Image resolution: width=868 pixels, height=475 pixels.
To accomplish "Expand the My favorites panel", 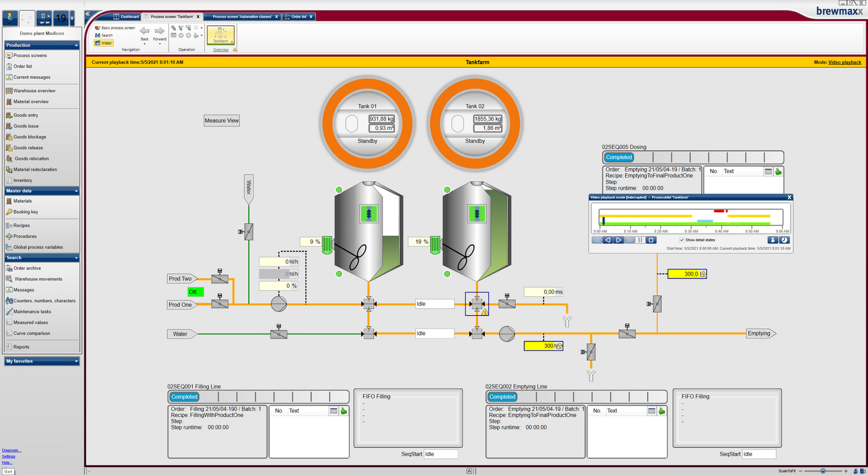I will 42,361.
